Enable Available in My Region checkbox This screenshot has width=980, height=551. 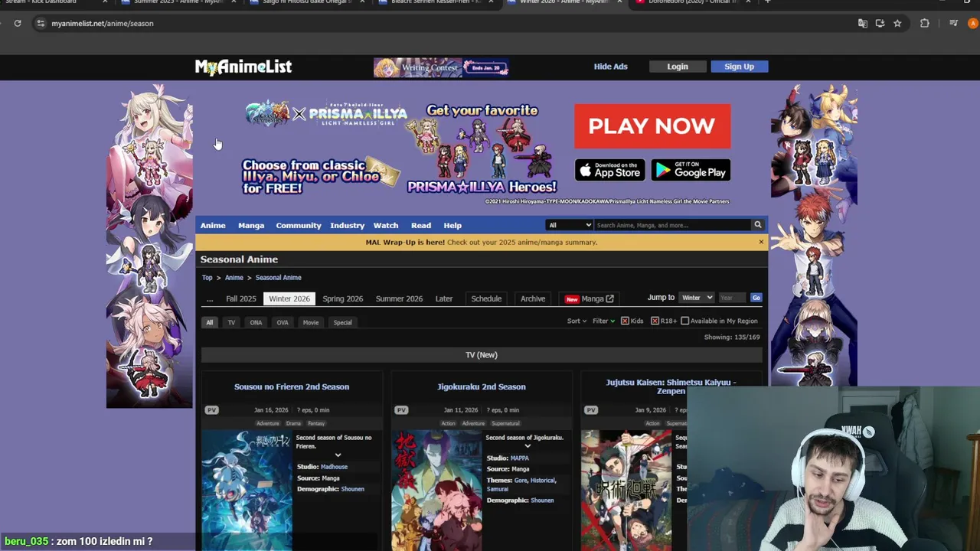[685, 321]
